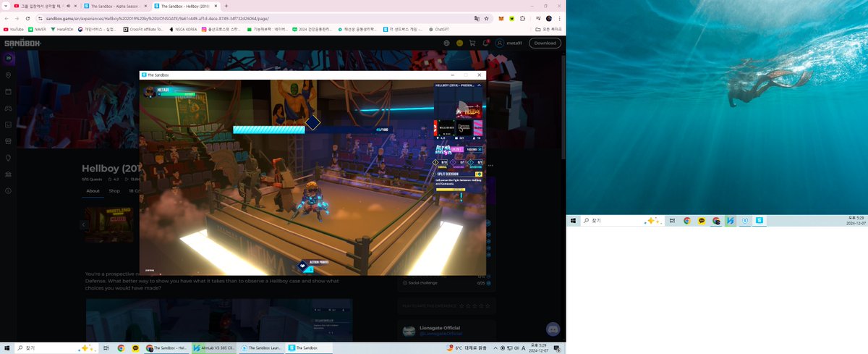Go back with browser back arrow
Screen dimensions: 868x354
pos(7,18)
